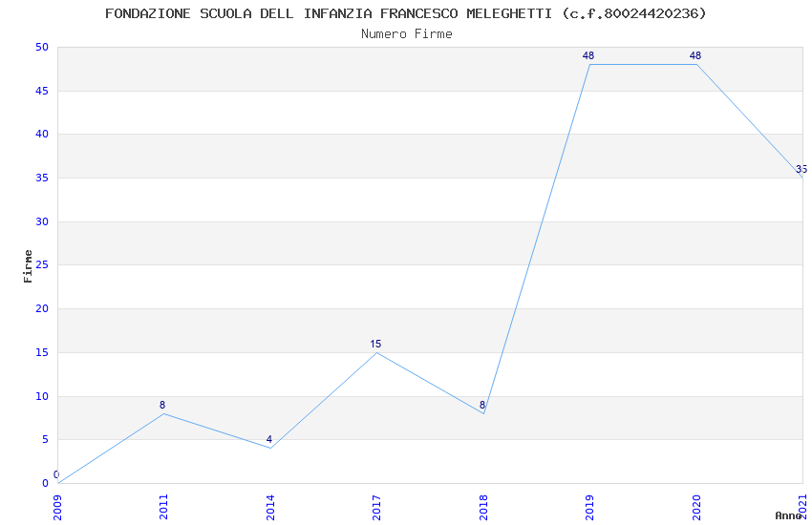Image resolution: width=812 pixels, height=525 pixels.
Task: Click the y-axis tick value 30
Action: (42, 221)
